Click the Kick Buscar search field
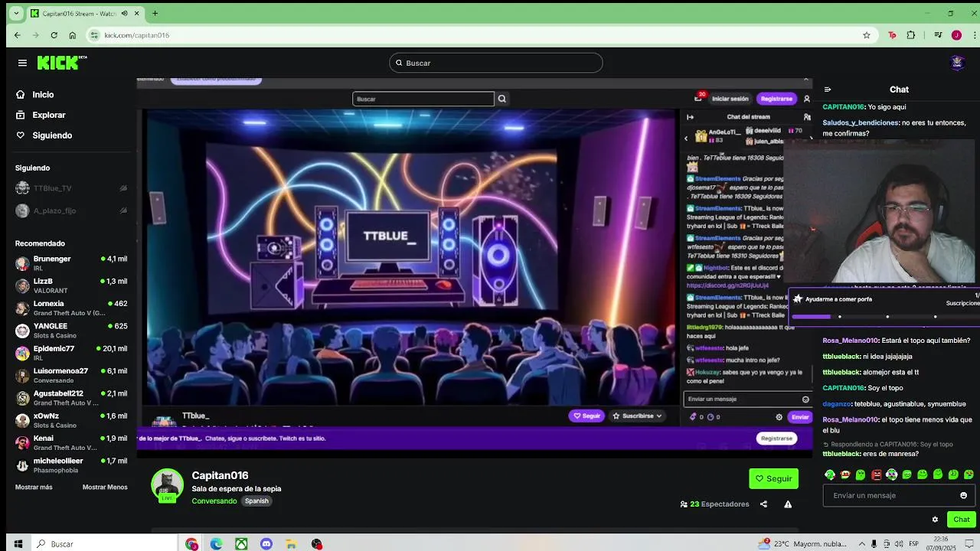 pyautogui.click(x=496, y=63)
